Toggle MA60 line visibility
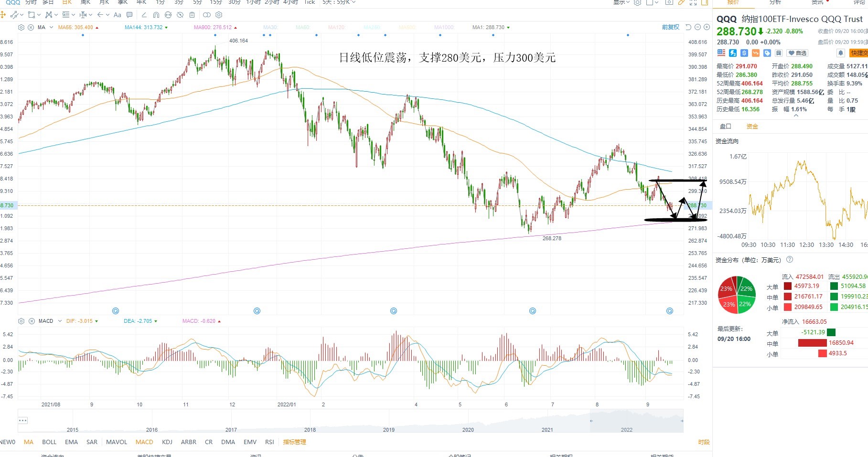This screenshot has width=868, height=457. [x=303, y=27]
